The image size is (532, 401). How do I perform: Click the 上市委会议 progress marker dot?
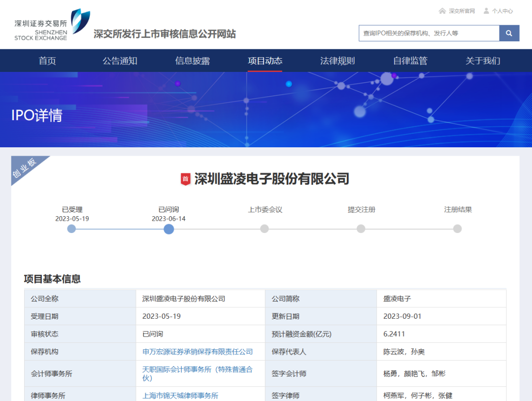[265, 229]
